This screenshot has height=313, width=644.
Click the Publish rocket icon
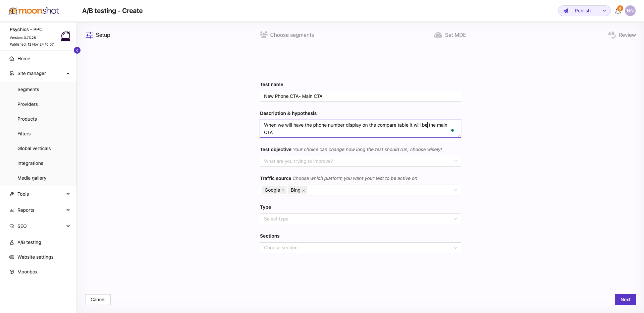click(566, 11)
